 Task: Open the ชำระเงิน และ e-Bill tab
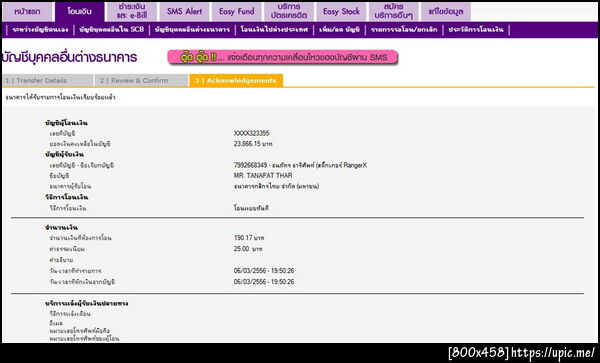(x=132, y=12)
